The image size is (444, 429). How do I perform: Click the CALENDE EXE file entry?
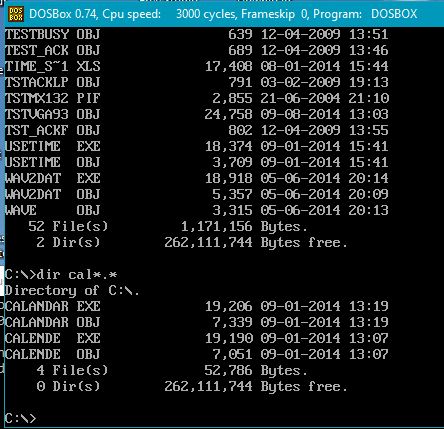pos(196,338)
